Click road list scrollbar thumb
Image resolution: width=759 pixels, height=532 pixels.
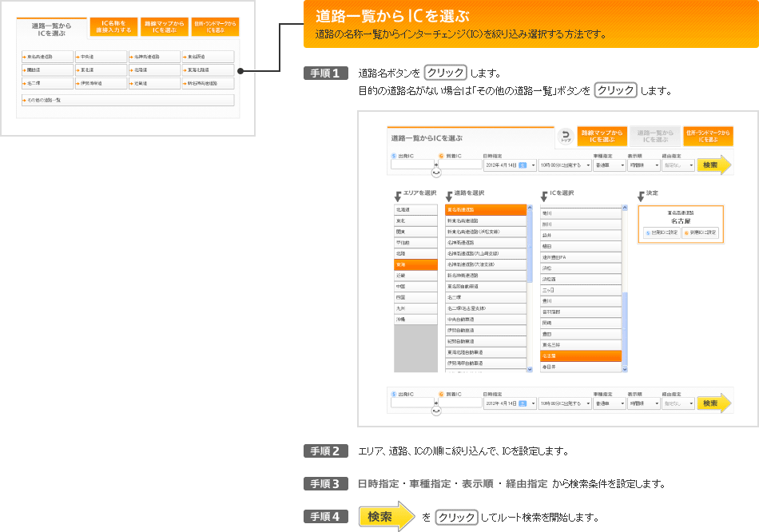pos(530,247)
